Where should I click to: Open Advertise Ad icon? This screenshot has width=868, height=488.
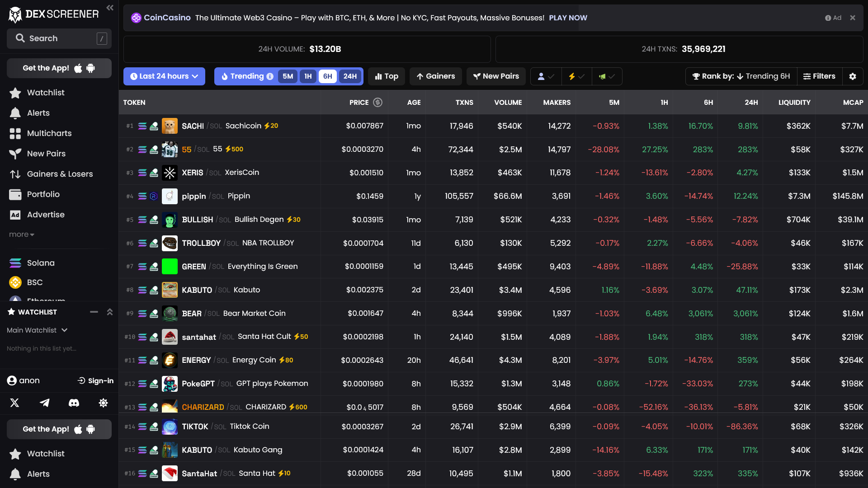(15, 215)
